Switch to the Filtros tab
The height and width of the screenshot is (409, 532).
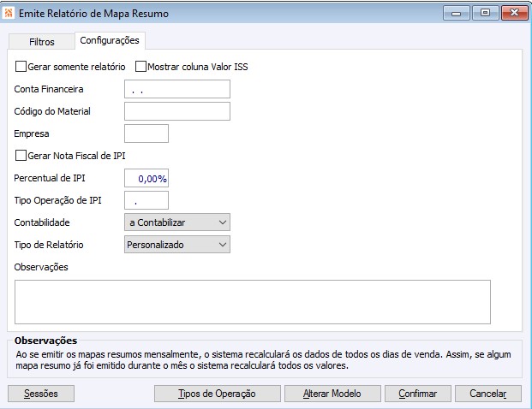point(42,42)
